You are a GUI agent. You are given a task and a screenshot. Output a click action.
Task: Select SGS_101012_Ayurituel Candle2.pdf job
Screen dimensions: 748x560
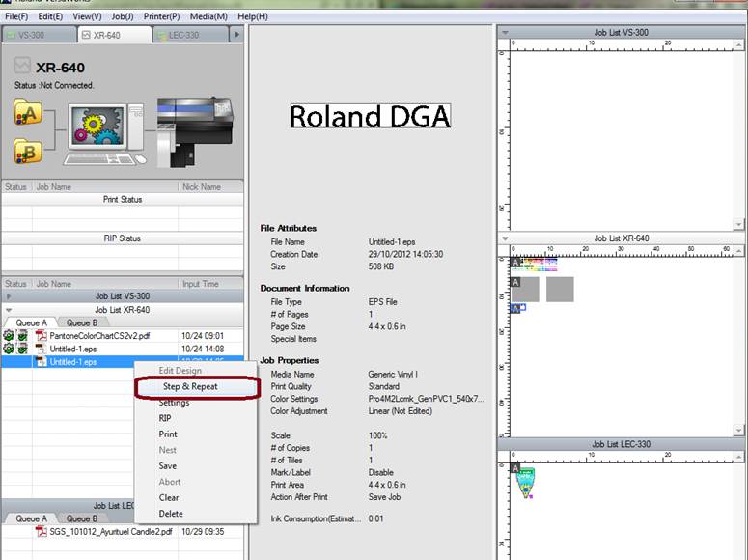tap(123, 531)
